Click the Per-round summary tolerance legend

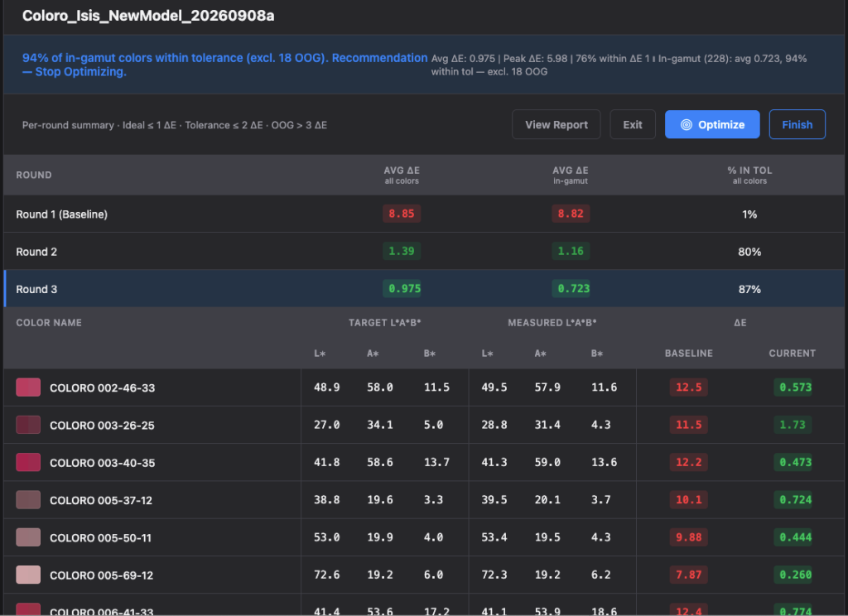tap(174, 125)
